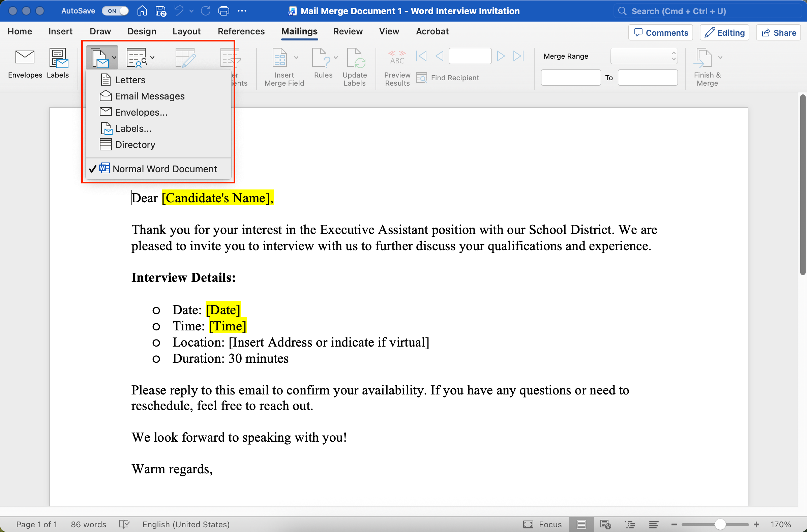This screenshot has width=807, height=532.
Task: Choose Email Messages from merge menu
Action: [x=150, y=96]
